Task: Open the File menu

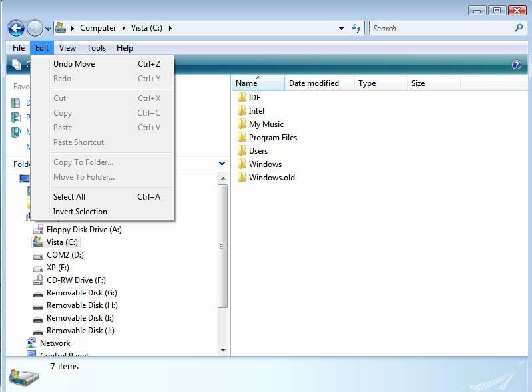Action: tap(19, 48)
